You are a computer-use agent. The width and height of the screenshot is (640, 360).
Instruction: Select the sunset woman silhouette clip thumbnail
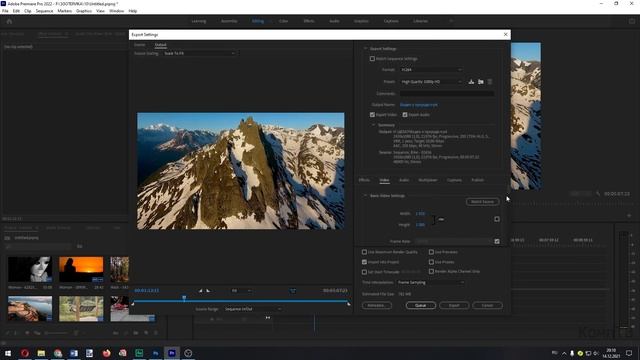(81, 269)
